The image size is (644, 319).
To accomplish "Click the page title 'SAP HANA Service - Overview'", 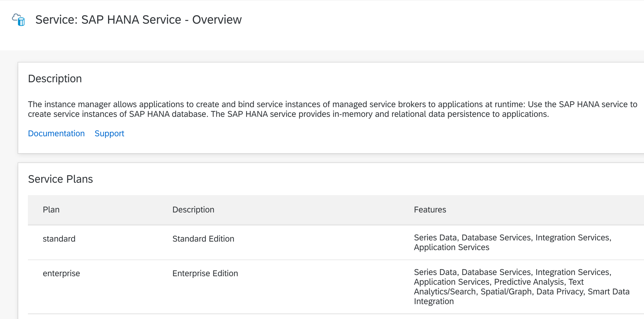I will pyautogui.click(x=138, y=20).
